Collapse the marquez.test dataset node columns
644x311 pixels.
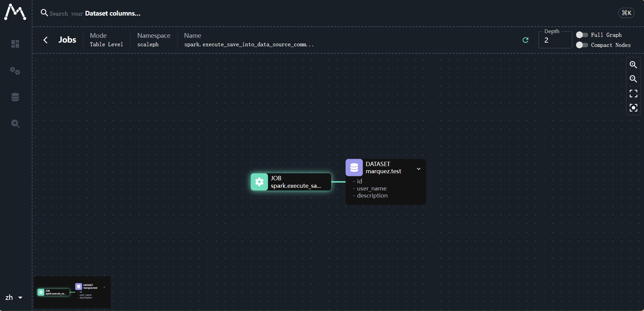pos(419,169)
